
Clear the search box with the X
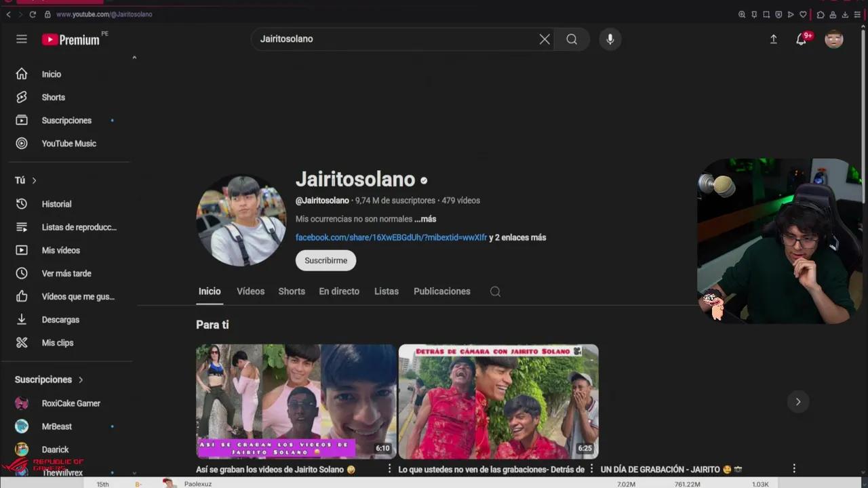point(545,39)
